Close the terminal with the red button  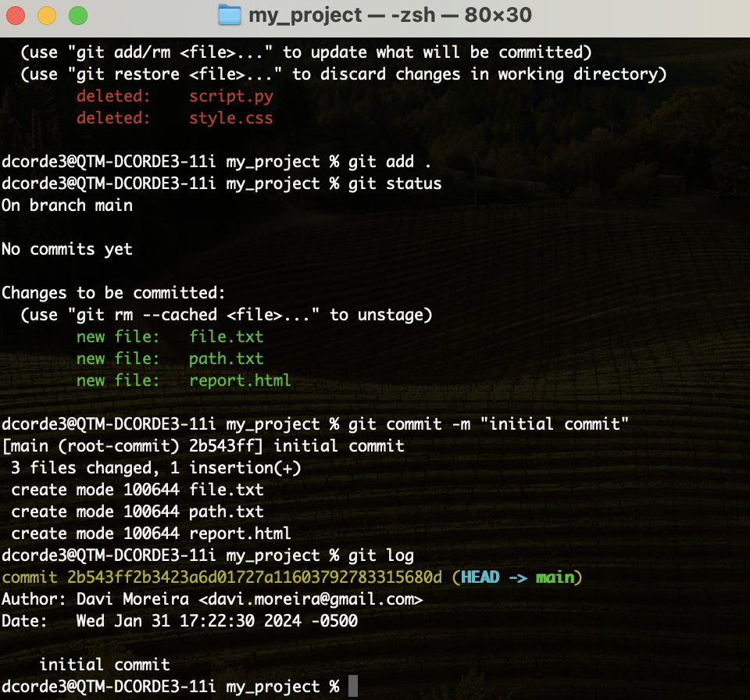[x=16, y=15]
